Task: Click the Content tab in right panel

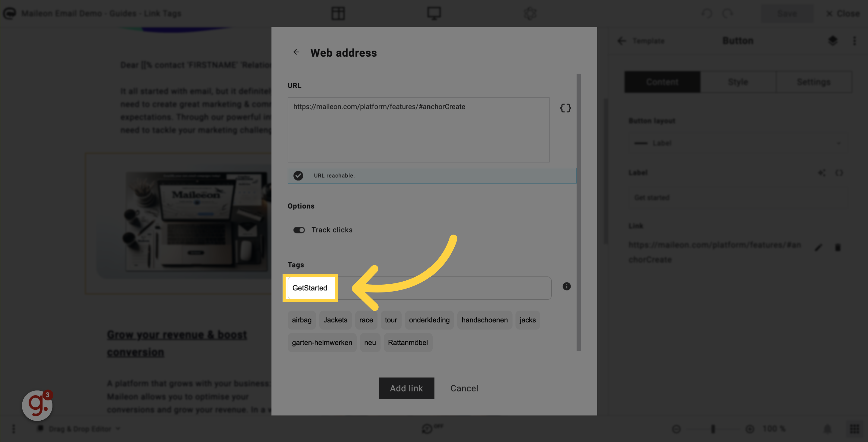Action: pyautogui.click(x=662, y=82)
